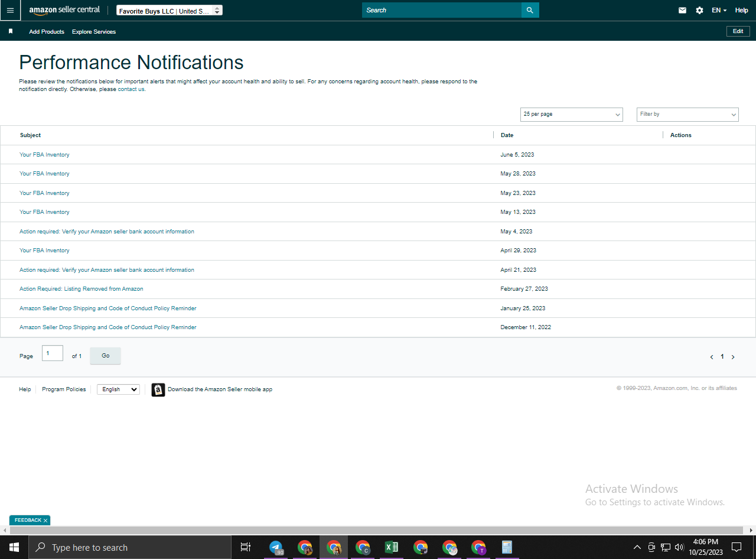Open Your FBA Inventory notification from May 28, 2023
The height and width of the screenshot is (559, 756).
(x=44, y=174)
